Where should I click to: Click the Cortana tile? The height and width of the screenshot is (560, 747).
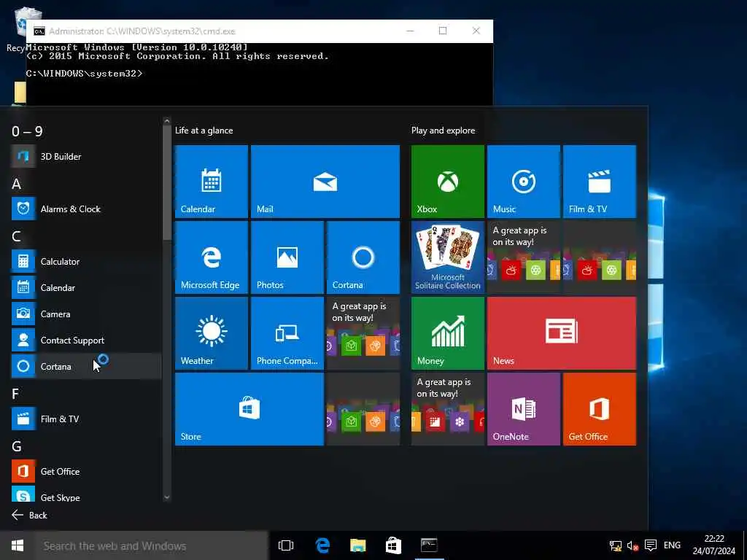pos(363,257)
